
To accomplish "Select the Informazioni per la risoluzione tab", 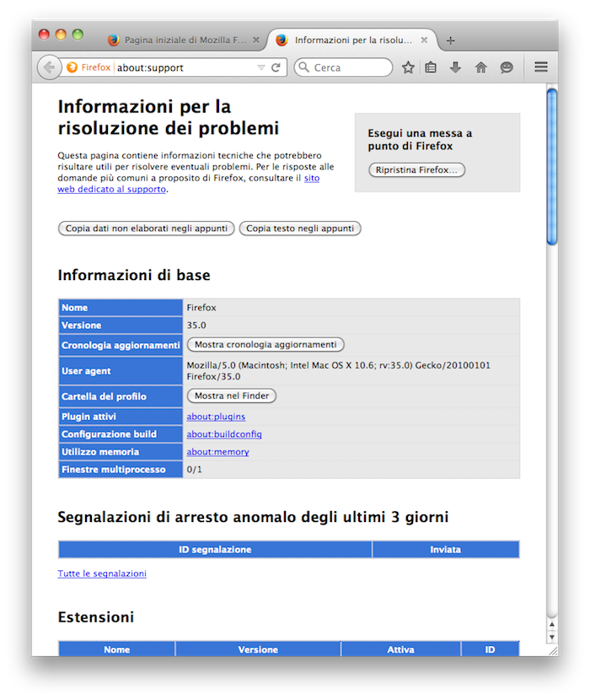I will (x=352, y=40).
